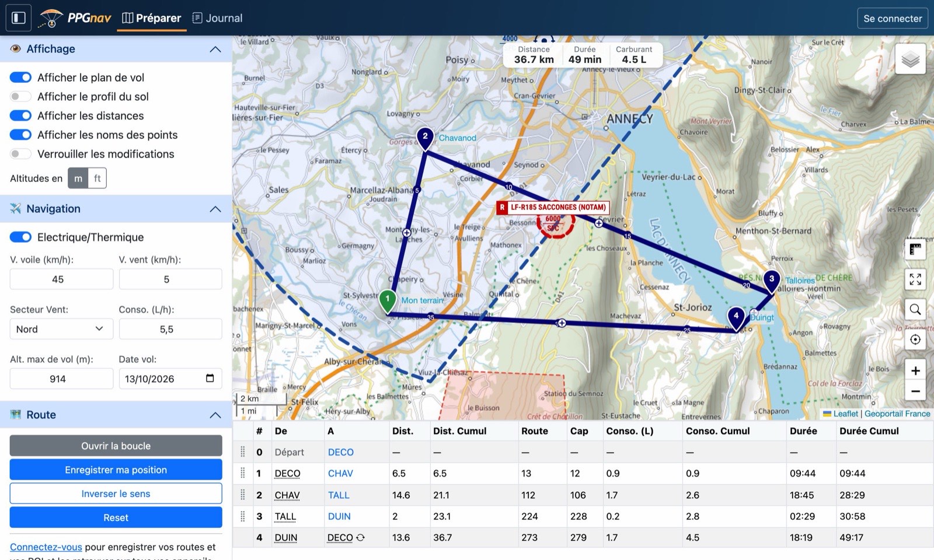
Task: Click CHAV link in row 1
Action: 340,473
